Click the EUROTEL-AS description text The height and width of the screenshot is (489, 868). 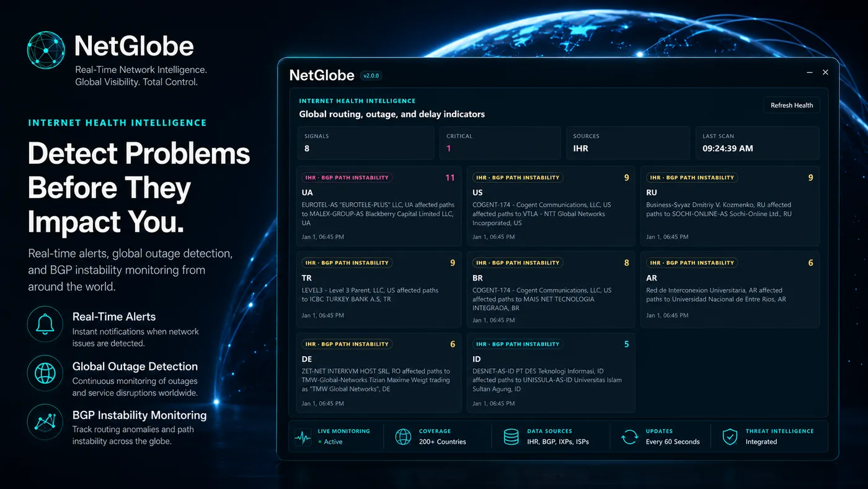[378, 213]
